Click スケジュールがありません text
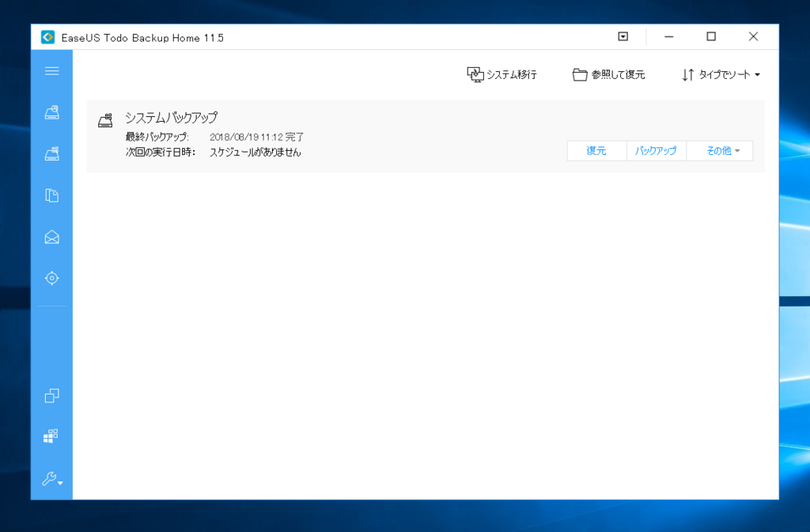The width and height of the screenshot is (810, 532). pyautogui.click(x=255, y=153)
